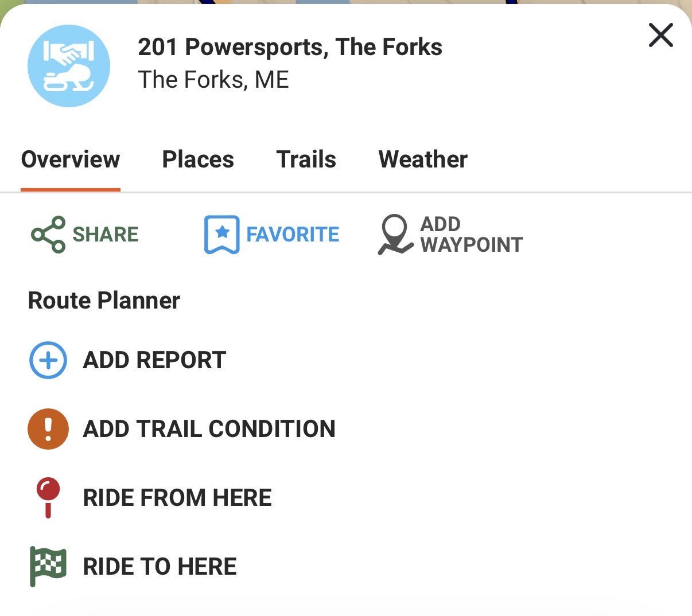The height and width of the screenshot is (616, 692).
Task: Click the blue plus circle for Add Report
Action: click(x=48, y=360)
